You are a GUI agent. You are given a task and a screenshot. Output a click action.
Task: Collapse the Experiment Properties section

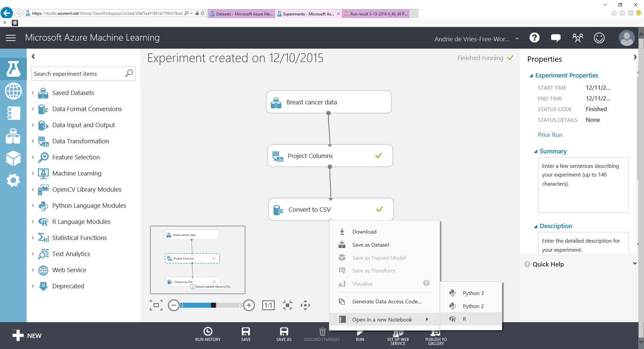tap(531, 76)
